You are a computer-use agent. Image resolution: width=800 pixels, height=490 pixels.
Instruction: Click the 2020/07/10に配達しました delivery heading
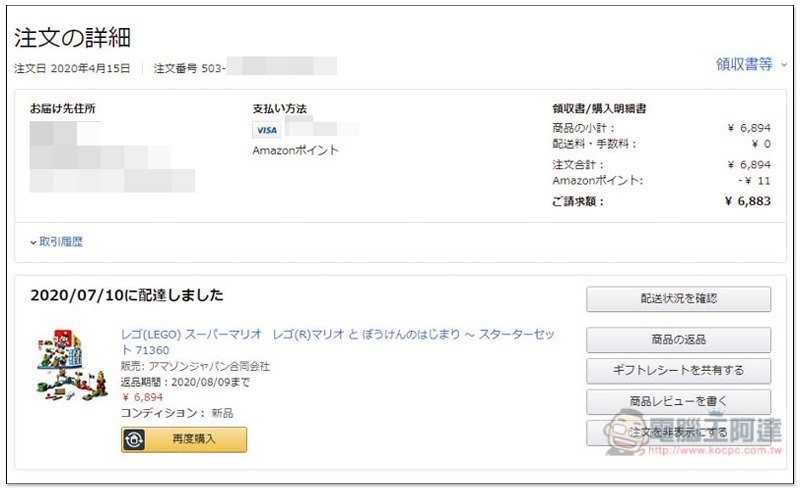pyautogui.click(x=127, y=296)
